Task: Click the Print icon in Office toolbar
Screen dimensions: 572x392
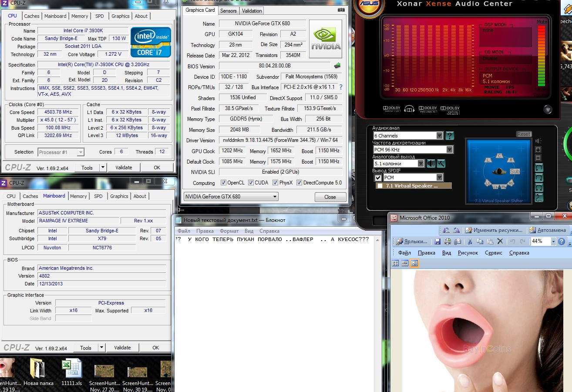Action: 448,241
